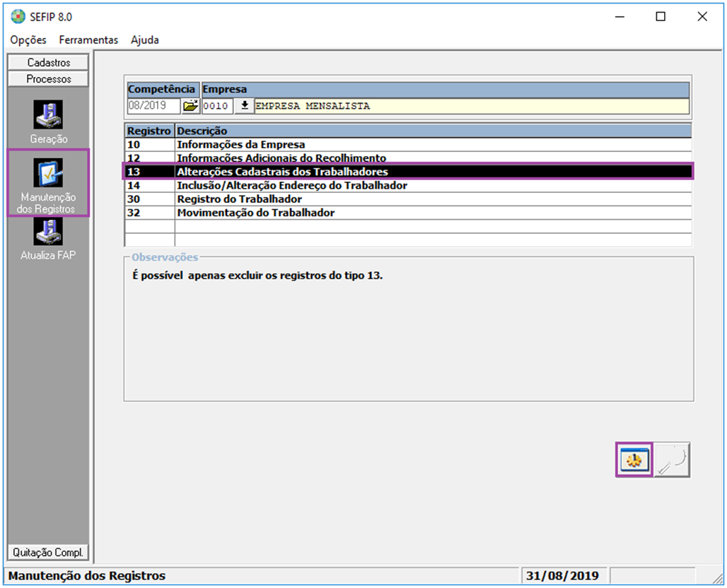Select Manutenção dos Registros sidebar icon

pos(48,174)
